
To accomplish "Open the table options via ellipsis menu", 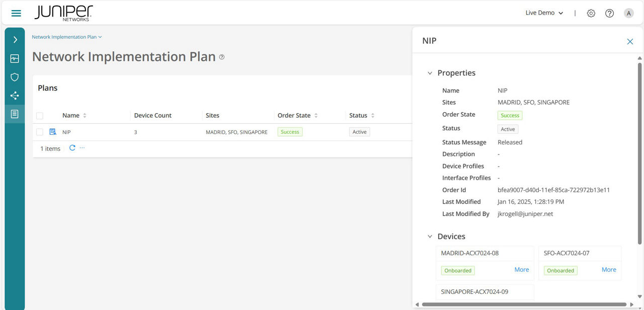I will 82,148.
